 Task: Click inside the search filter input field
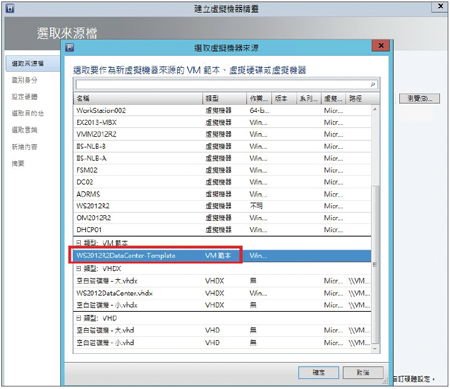(x=226, y=85)
